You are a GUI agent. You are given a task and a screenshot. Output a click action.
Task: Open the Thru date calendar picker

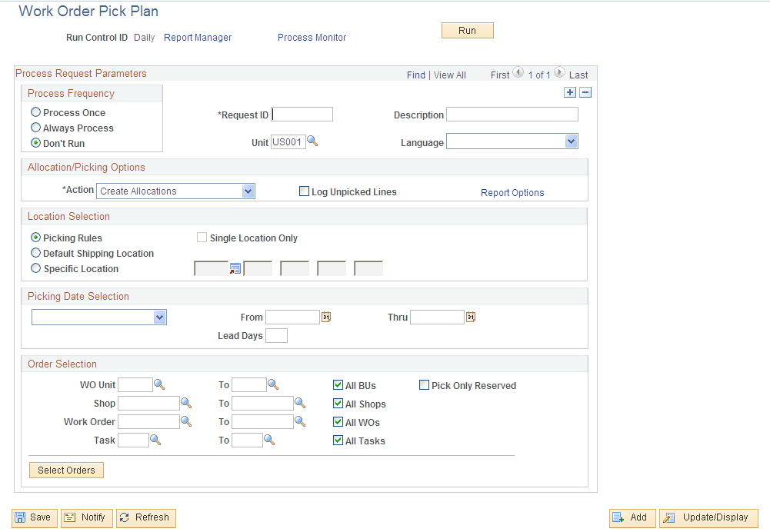[470, 316]
